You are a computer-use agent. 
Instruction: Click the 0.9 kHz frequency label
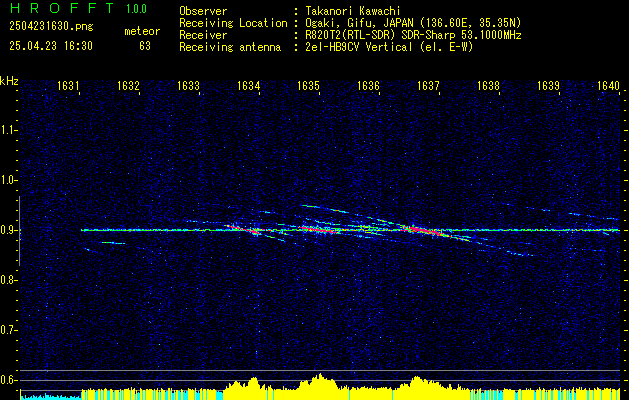[8, 230]
